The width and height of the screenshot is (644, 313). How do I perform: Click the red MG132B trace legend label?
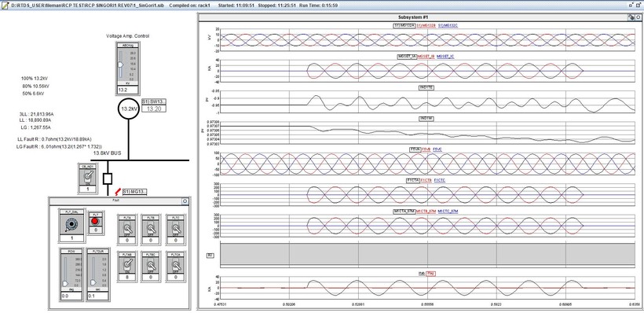click(426, 25)
